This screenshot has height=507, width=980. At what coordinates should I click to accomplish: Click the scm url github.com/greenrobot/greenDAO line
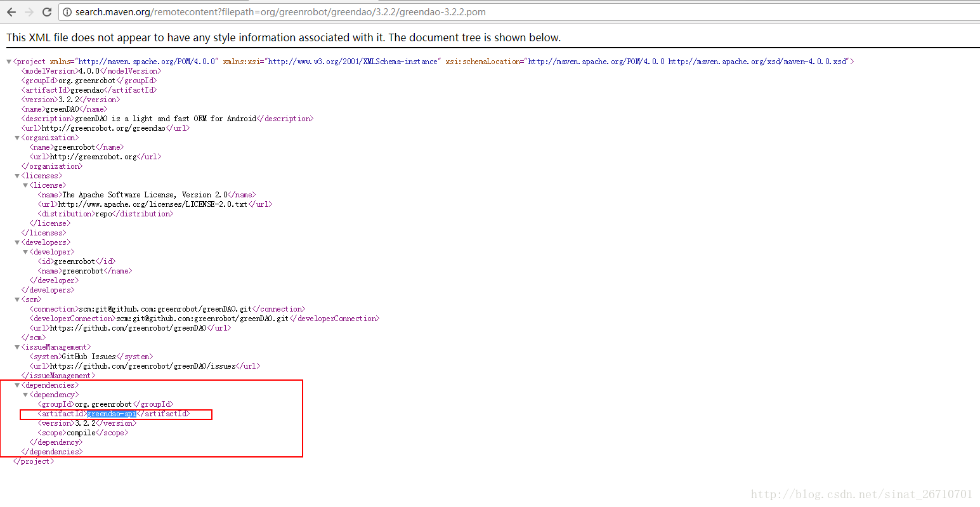click(x=130, y=328)
